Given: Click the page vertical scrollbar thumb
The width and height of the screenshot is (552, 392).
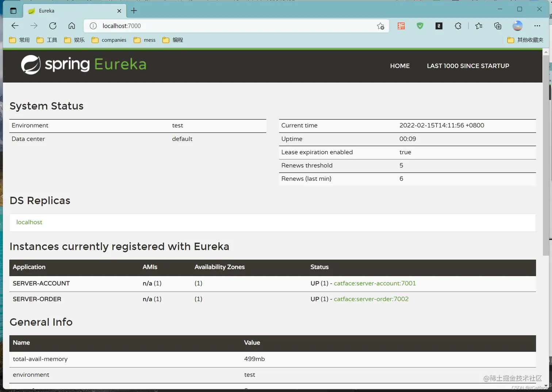Looking at the screenshot, I should tap(546, 155).
